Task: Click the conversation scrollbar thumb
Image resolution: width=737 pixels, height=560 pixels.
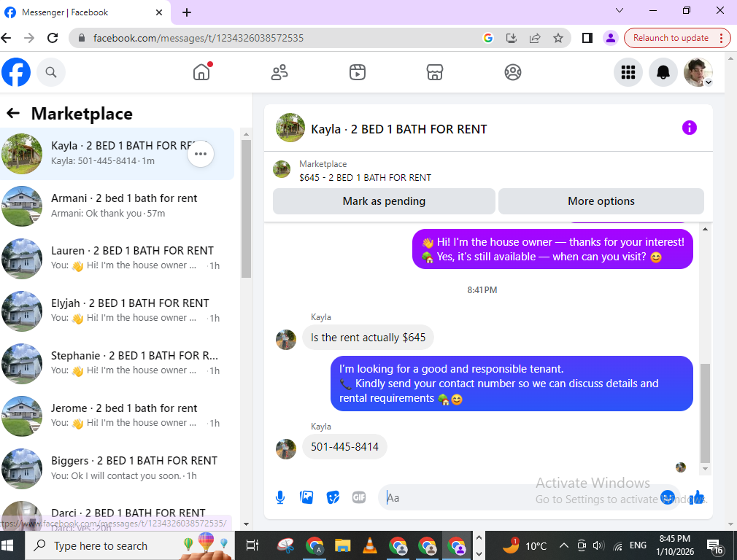Action: tap(705, 413)
